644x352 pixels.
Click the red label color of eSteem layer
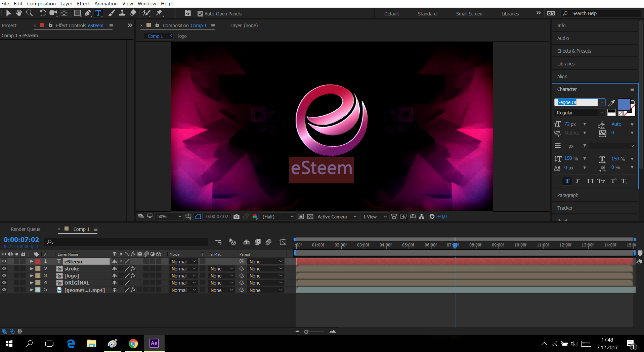pos(38,261)
